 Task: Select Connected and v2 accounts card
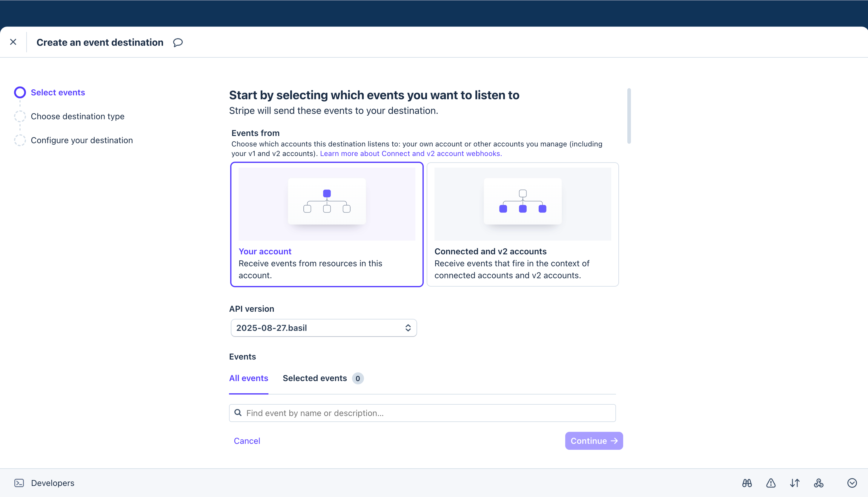click(522, 224)
